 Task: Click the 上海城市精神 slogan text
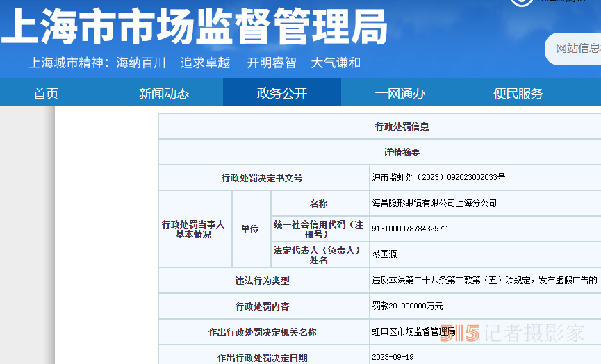click(x=195, y=63)
